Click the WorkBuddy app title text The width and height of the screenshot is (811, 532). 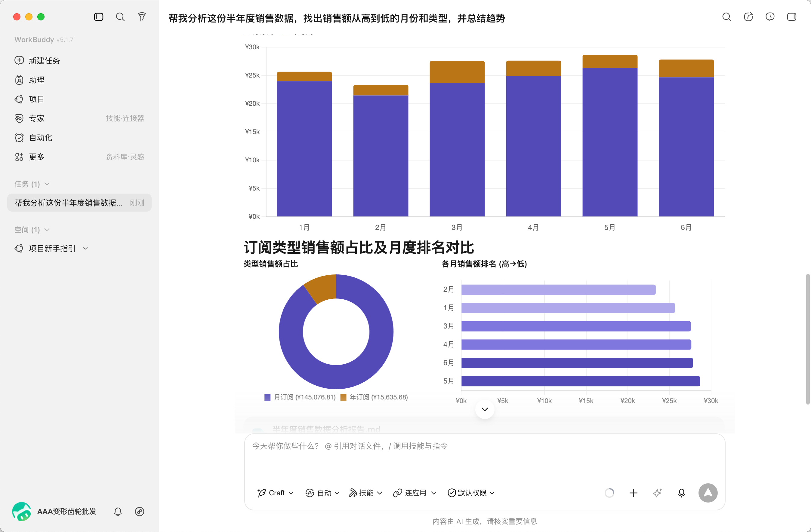(34, 39)
